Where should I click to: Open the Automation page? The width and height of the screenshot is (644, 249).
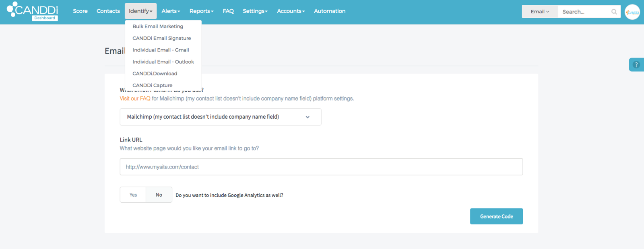coord(330,11)
